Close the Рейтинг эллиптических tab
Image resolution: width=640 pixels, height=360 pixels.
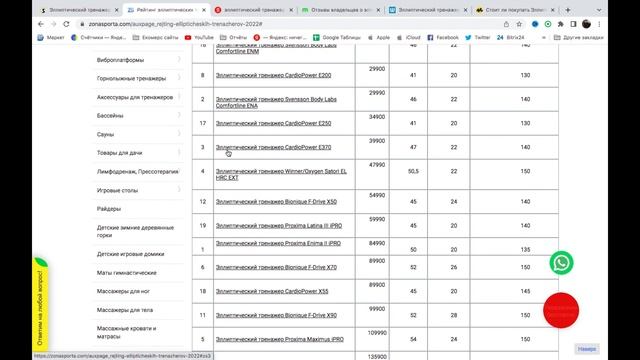(x=204, y=10)
